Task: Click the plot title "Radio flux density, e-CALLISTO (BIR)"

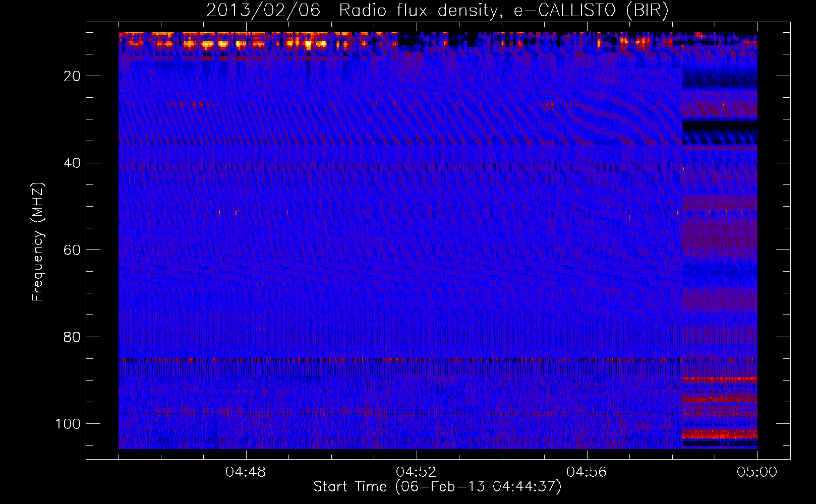Action: tap(503, 11)
